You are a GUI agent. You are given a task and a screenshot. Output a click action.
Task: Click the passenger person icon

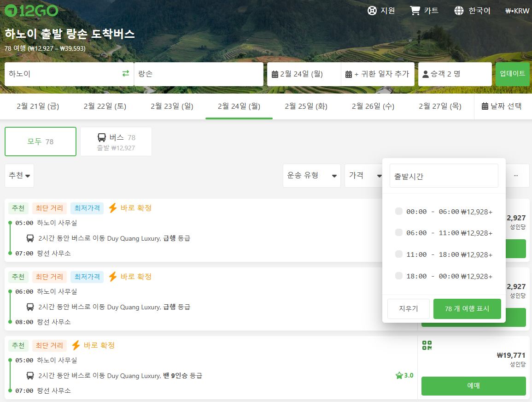[426, 74]
